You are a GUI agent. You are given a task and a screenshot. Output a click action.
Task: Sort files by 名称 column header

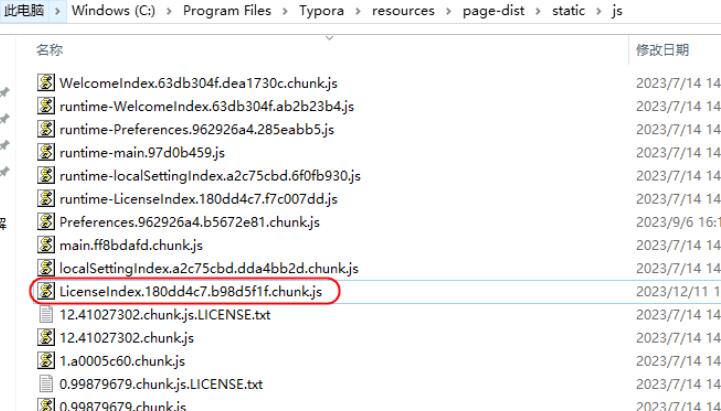coord(50,50)
